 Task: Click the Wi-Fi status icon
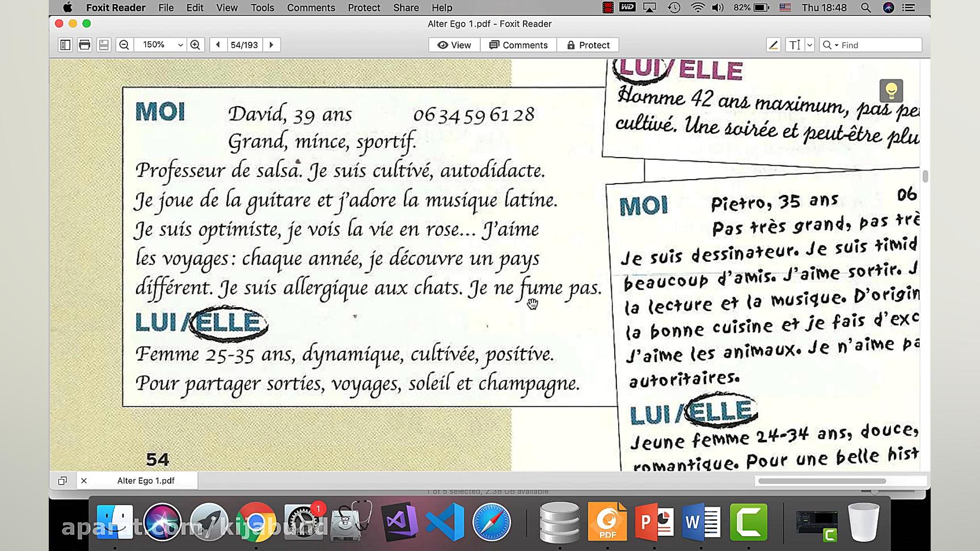[x=698, y=7]
